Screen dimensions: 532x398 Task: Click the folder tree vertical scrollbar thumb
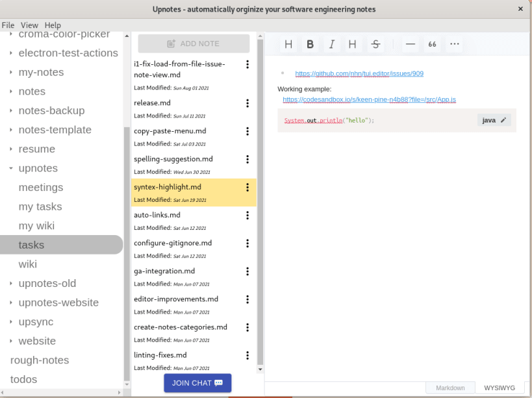pyautogui.click(x=127, y=255)
